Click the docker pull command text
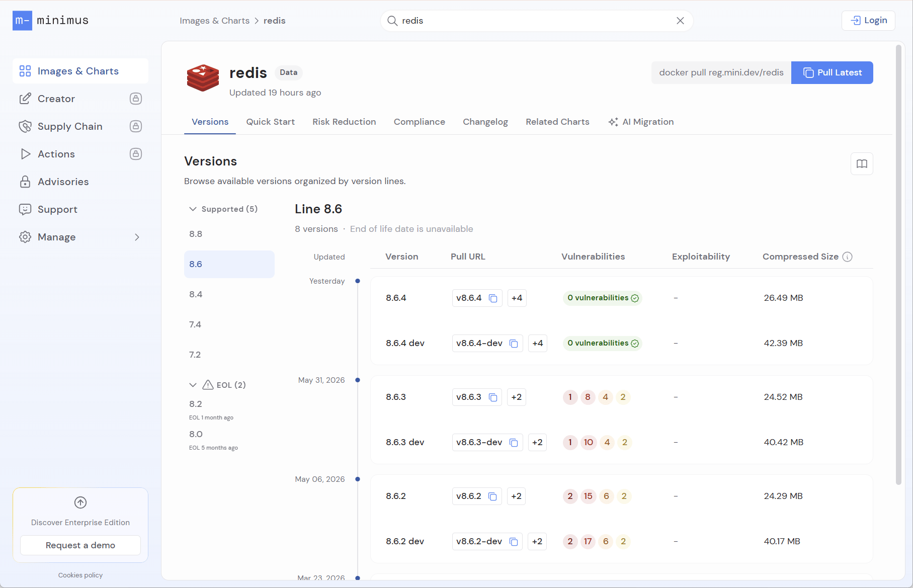913x588 pixels. click(x=721, y=72)
